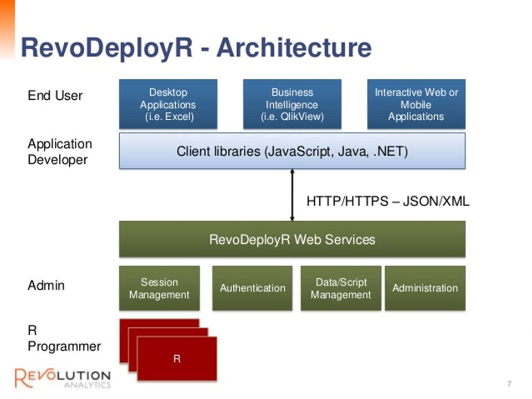
Task: Click the Administration box
Action: point(425,288)
